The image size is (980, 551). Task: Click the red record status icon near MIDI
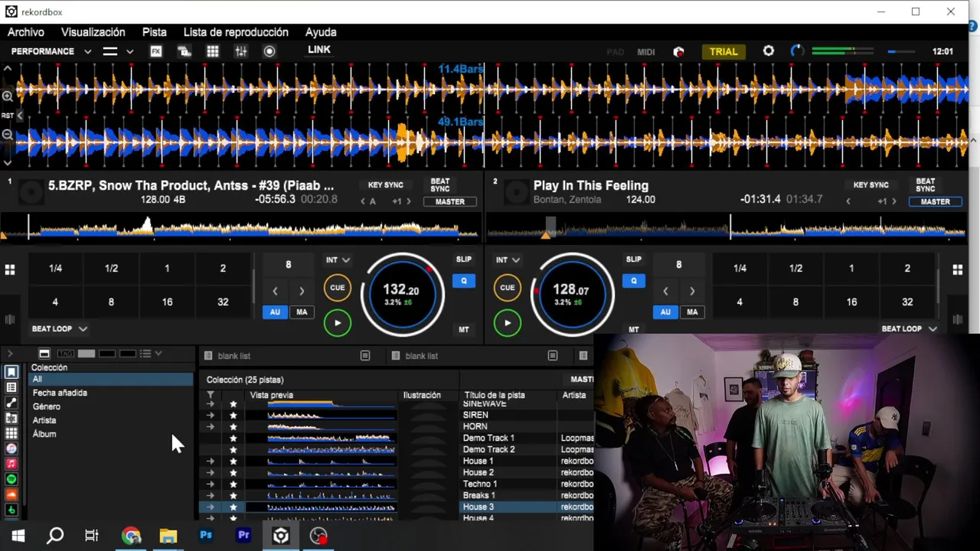pyautogui.click(x=678, y=51)
